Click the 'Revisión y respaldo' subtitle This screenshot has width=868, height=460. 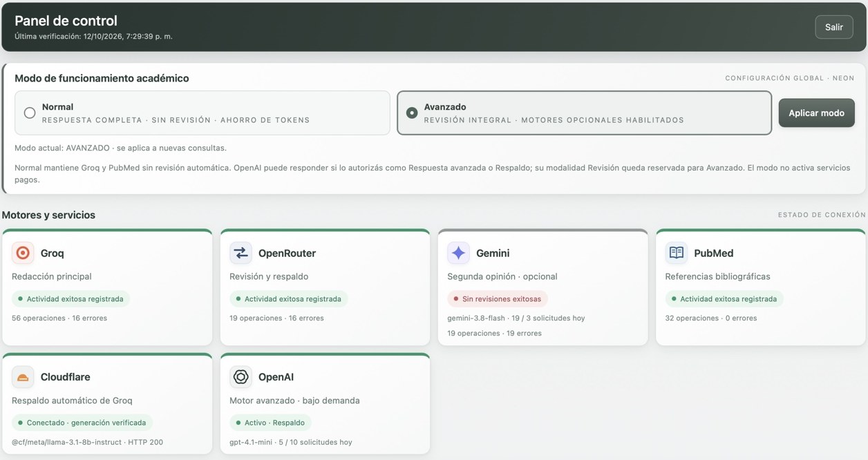269,277
